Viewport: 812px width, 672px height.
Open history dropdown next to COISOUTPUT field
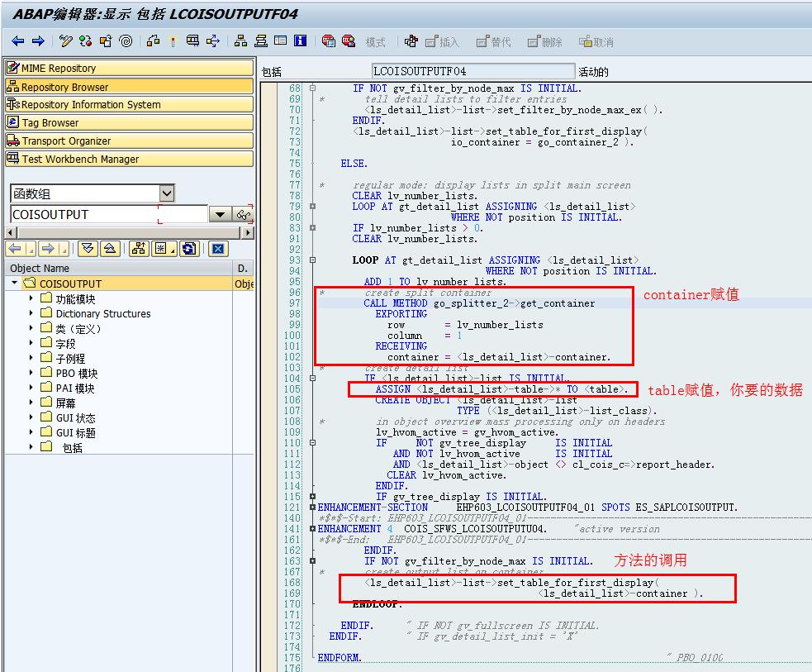(x=220, y=215)
